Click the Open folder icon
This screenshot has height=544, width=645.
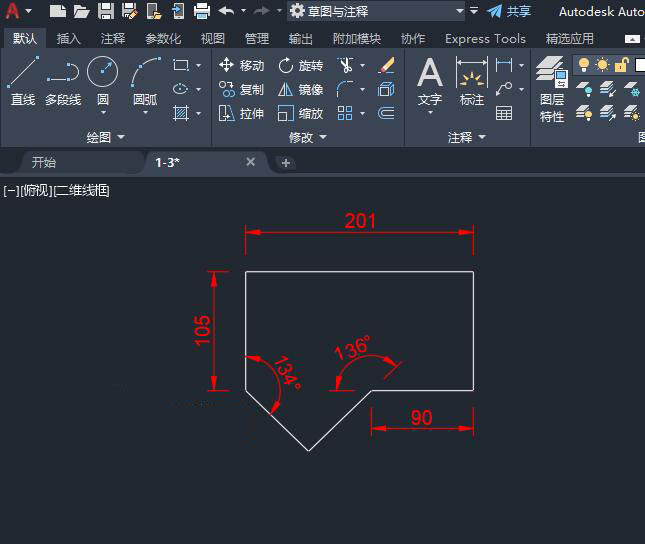pos(81,11)
